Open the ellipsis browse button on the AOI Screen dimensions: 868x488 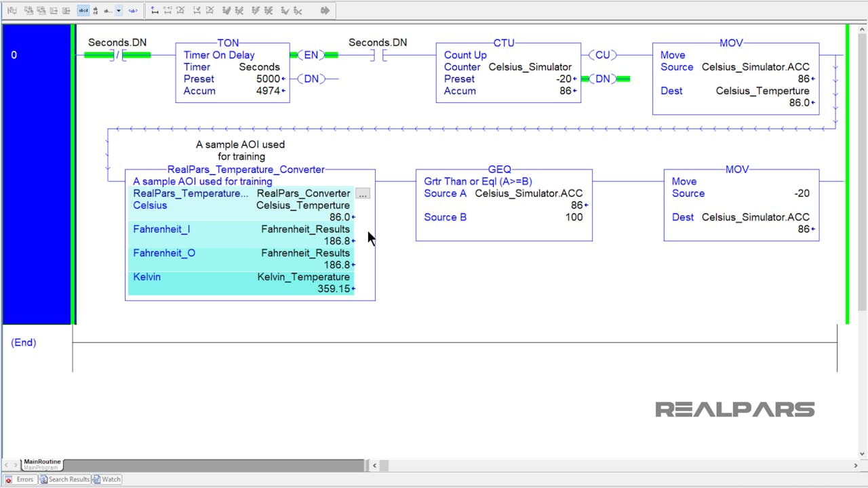(x=363, y=193)
